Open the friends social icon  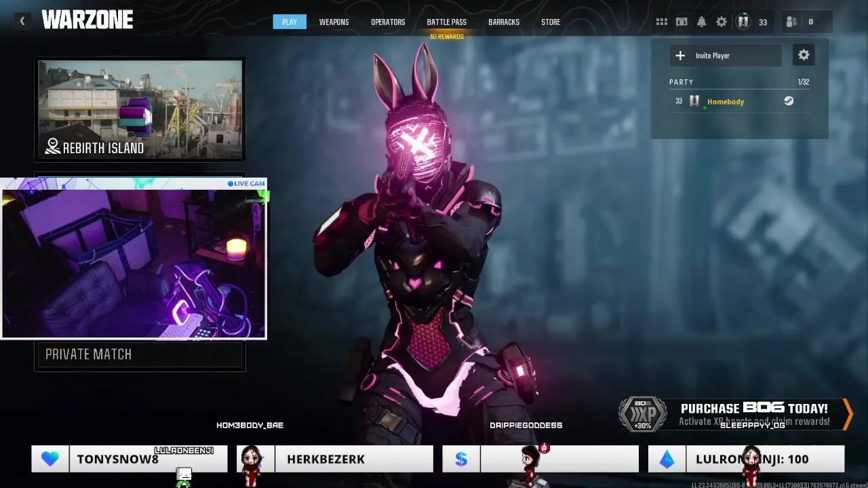pyautogui.click(x=791, y=22)
